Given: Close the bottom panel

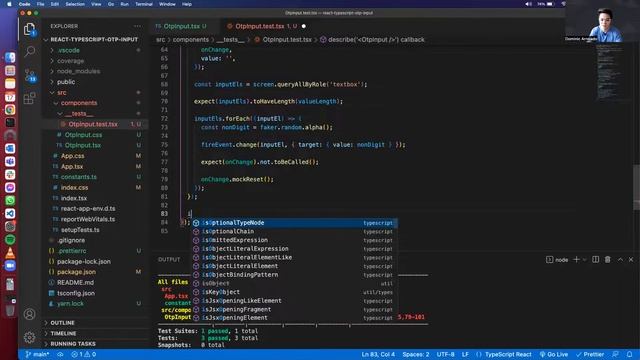Looking at the screenshot, I should (631, 260).
